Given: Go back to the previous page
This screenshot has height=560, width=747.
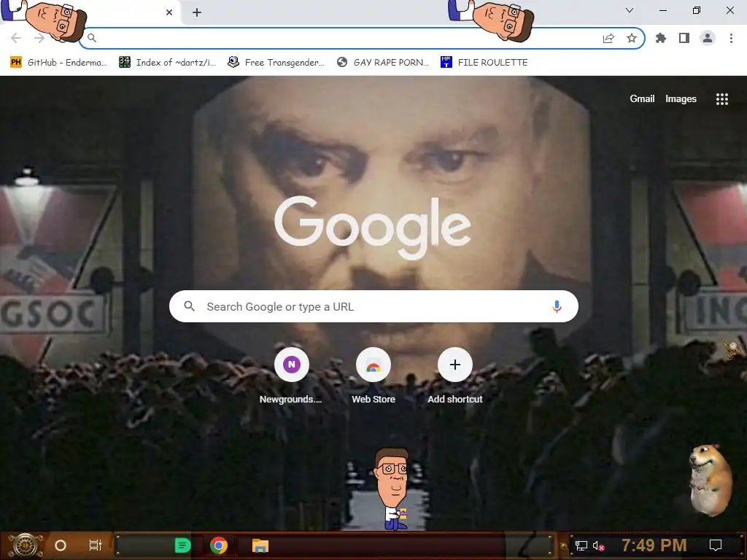Looking at the screenshot, I should pos(16,38).
